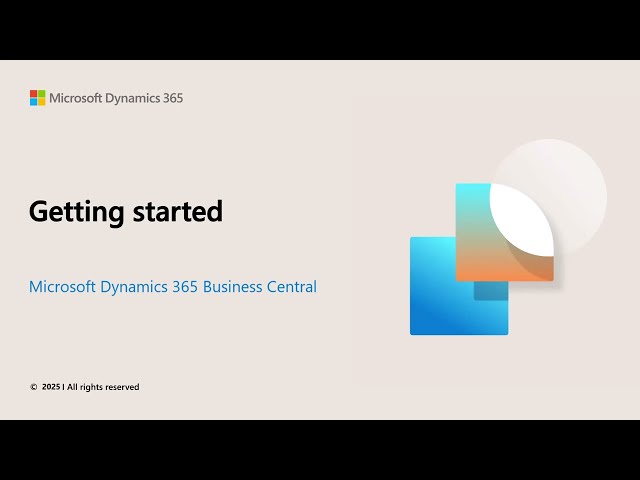Click the blue square in Microsoft logo
Screen dimensions: 640x480
coord(33,102)
